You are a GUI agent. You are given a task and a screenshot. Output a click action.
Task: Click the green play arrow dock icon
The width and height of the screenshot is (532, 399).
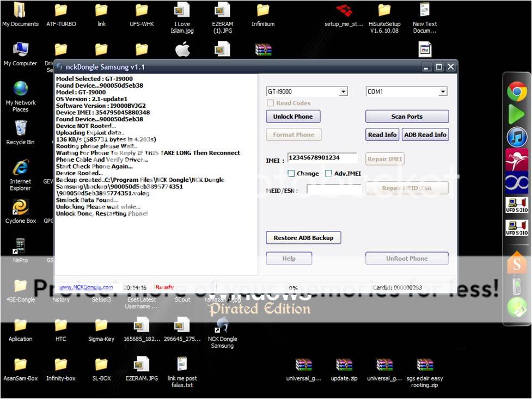click(x=517, y=114)
